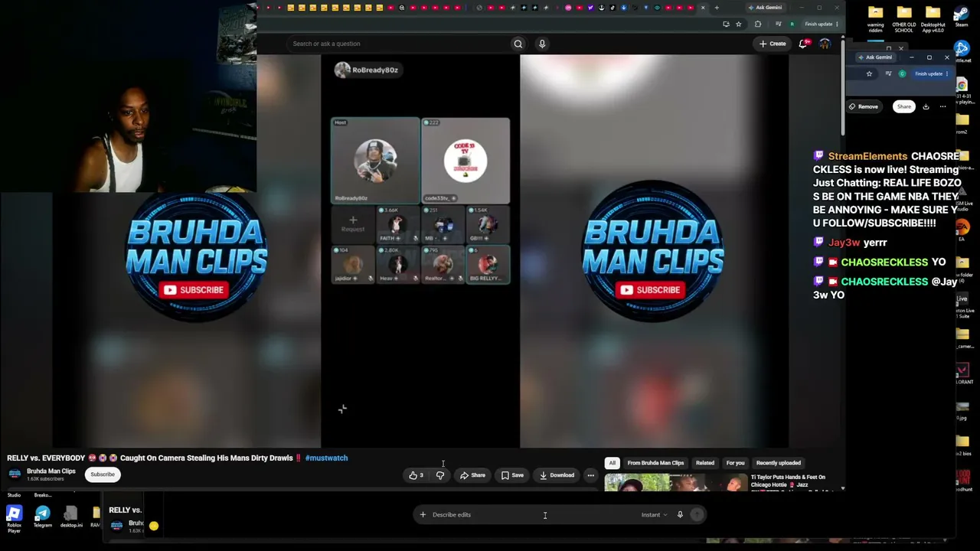Save the video to a playlist
Screen dimensions: 980x551
(x=512, y=475)
